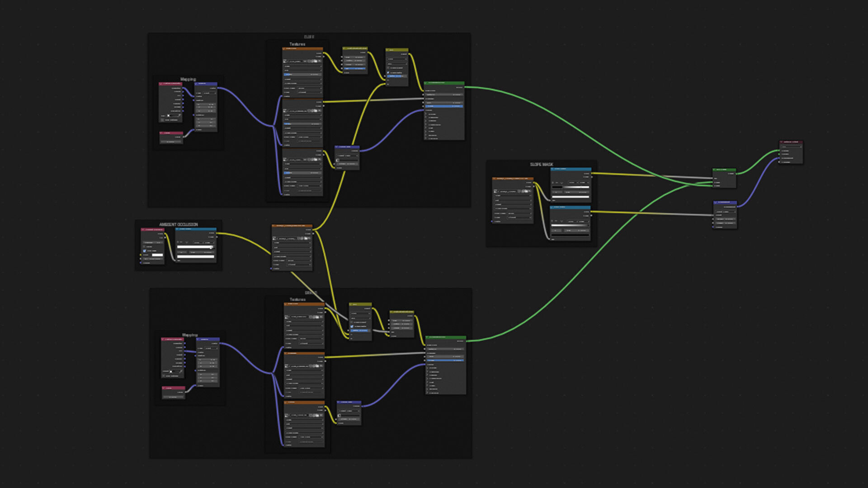Collapse the Material Output node via header arrow

point(781,142)
